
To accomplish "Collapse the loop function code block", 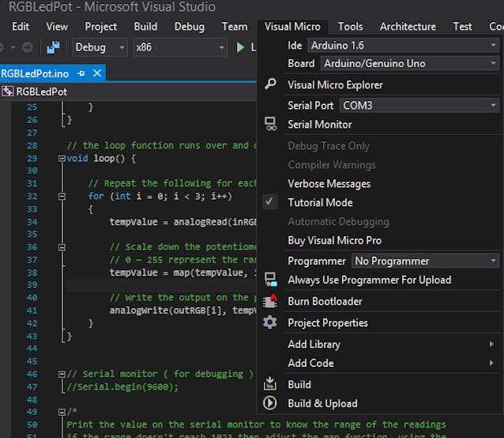I will pos(62,159).
